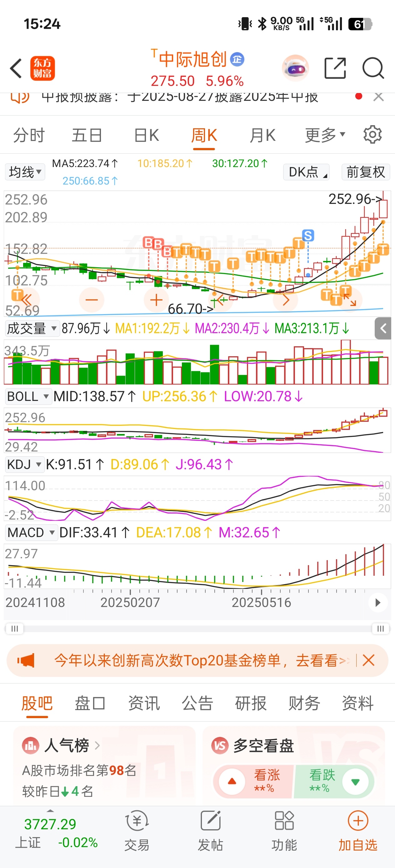
Task: Tap the chart move-right arrow button
Action: tap(285, 299)
